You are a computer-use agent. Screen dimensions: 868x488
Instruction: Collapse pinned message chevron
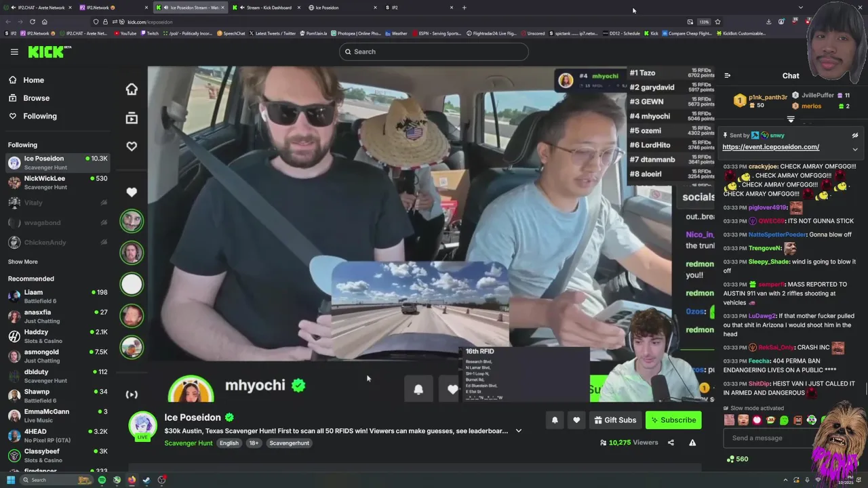click(x=855, y=149)
